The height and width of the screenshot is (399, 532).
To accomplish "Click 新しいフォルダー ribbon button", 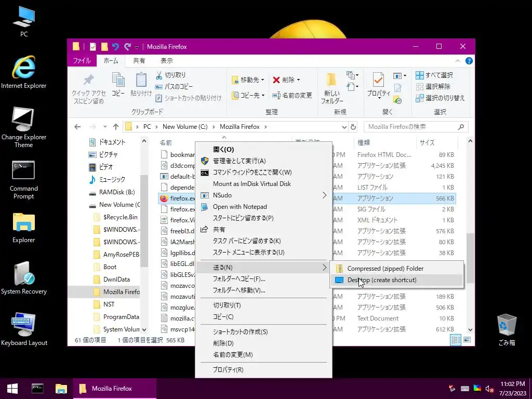I will (332, 88).
